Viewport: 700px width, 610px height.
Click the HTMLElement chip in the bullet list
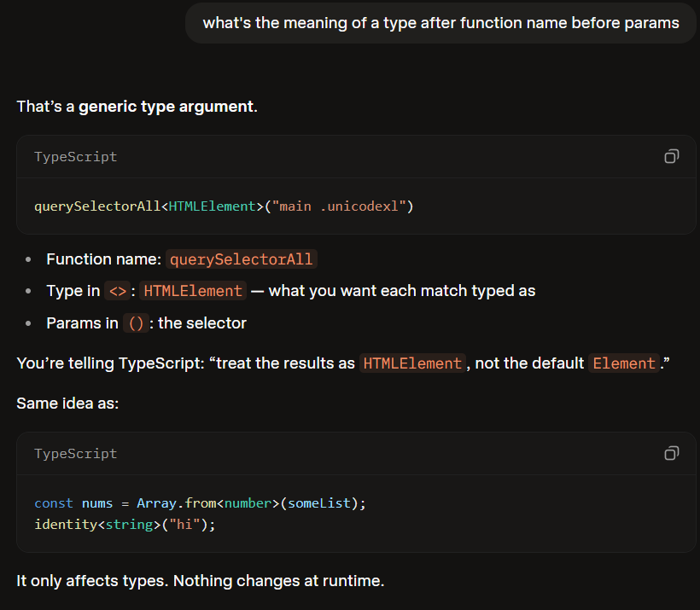click(193, 291)
